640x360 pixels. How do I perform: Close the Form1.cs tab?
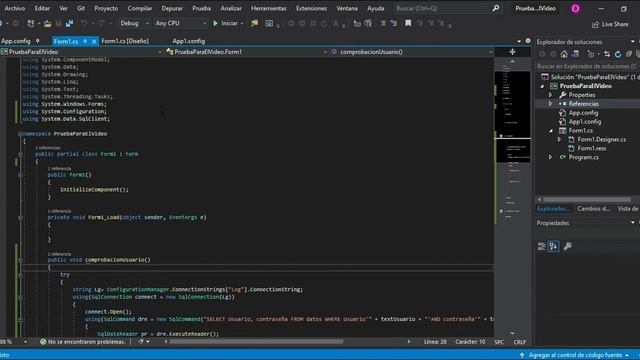[94, 41]
